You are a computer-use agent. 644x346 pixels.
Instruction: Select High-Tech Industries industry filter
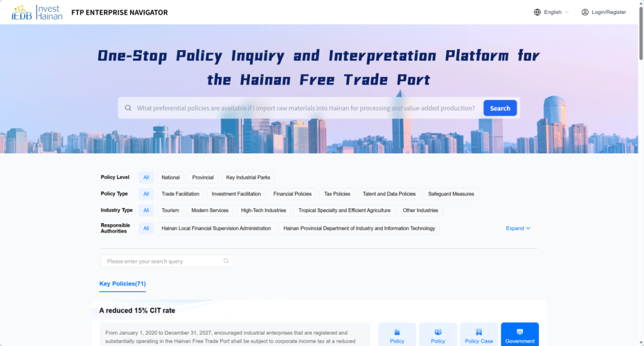[x=264, y=211]
